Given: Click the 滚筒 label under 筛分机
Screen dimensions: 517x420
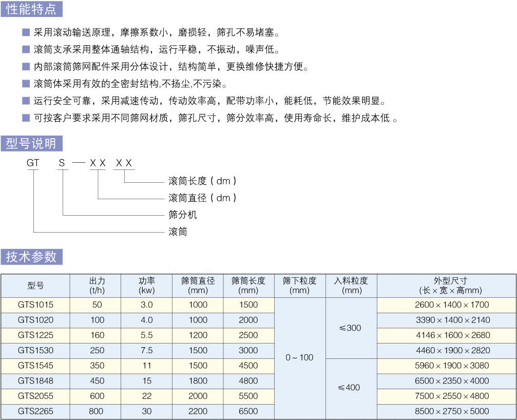Looking at the screenshot, I should tap(178, 232).
